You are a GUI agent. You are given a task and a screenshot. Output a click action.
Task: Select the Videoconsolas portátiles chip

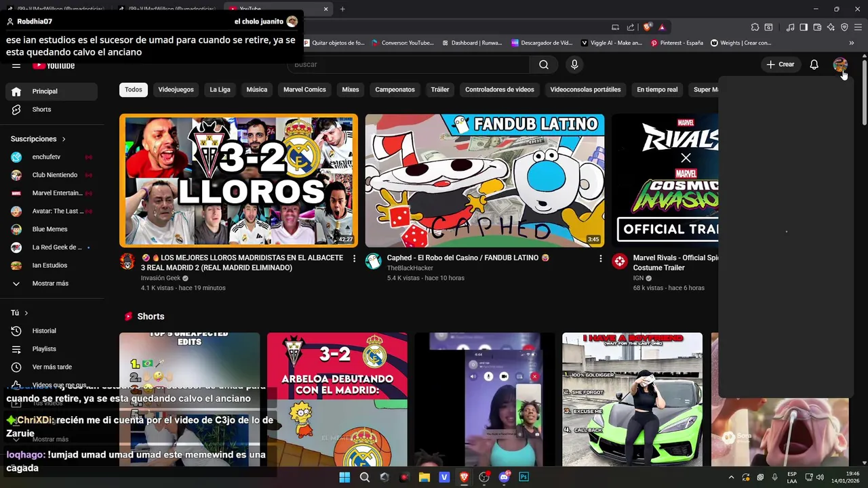pyautogui.click(x=585, y=89)
